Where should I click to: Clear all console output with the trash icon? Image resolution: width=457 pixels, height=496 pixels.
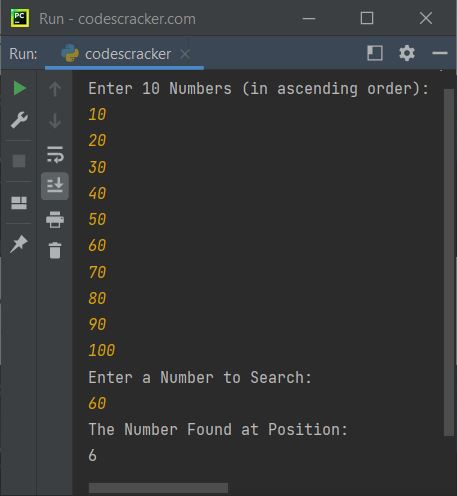[55, 250]
